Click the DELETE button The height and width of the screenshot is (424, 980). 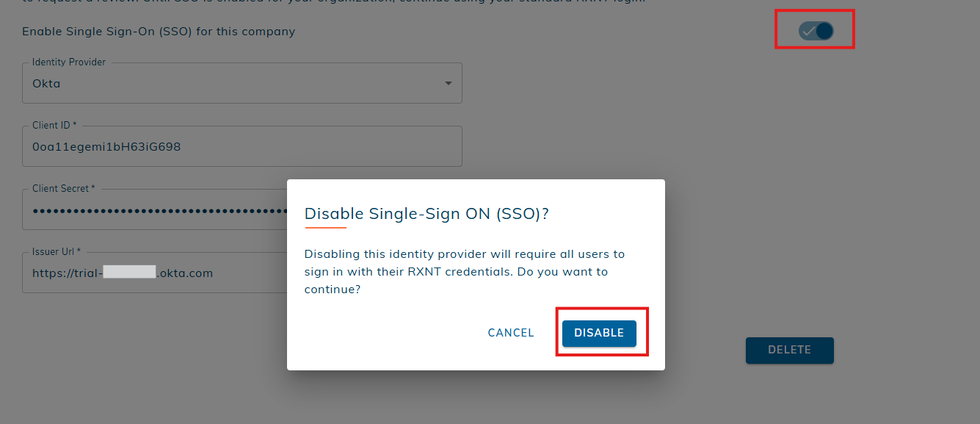[x=789, y=351]
